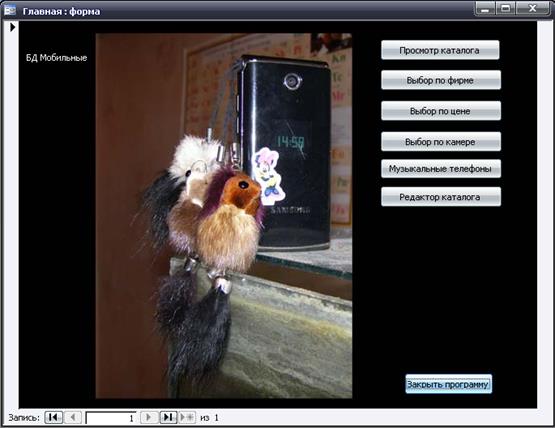
Task: Select Выбор по камере
Action: click(441, 142)
